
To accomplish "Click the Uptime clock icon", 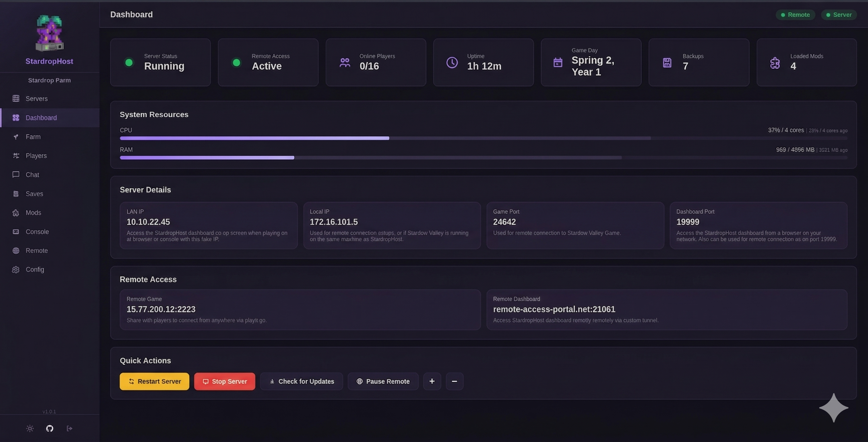I will point(452,62).
